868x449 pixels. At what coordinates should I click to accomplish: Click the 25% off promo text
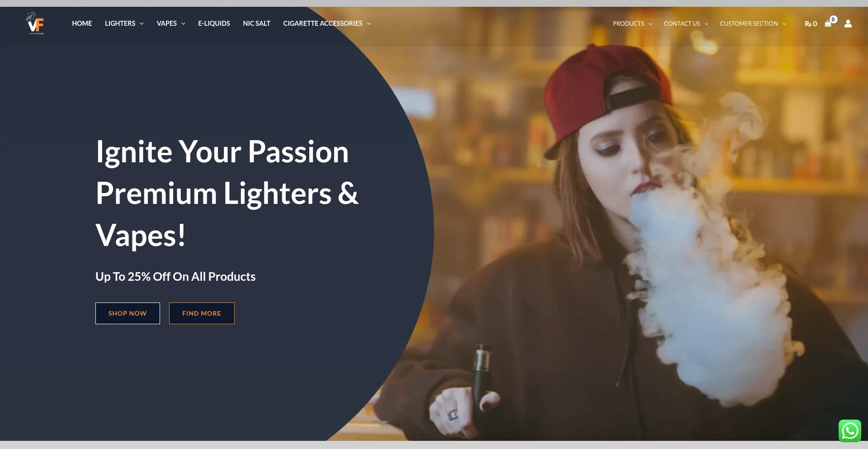pos(175,277)
